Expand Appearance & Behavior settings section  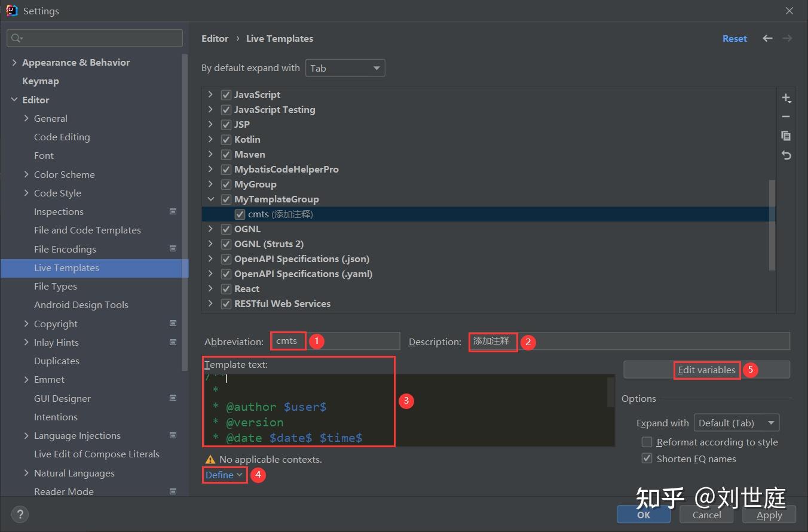[14, 62]
